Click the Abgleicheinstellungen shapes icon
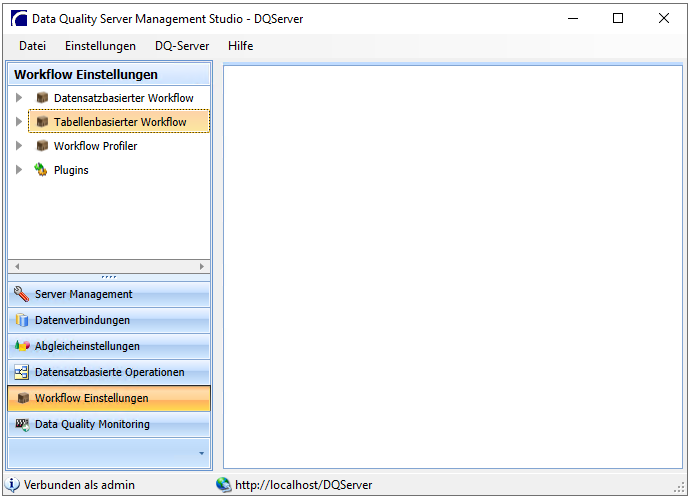This screenshot has width=691, height=501. pyautogui.click(x=22, y=345)
